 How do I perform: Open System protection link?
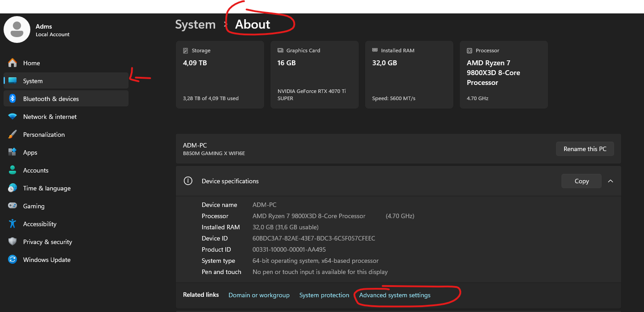(324, 295)
